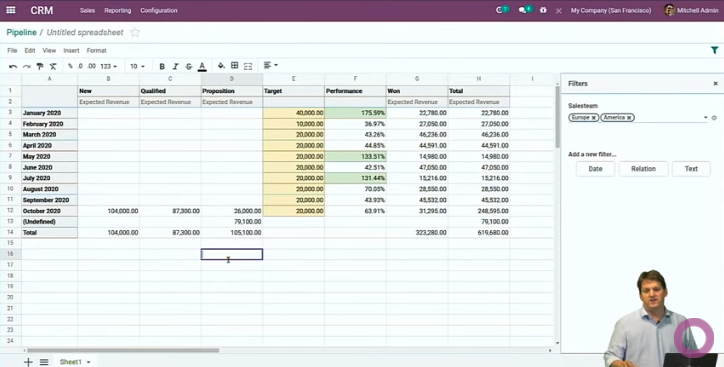The width and height of the screenshot is (724, 367).
Task: Open the apps grid menu
Action: (11, 10)
